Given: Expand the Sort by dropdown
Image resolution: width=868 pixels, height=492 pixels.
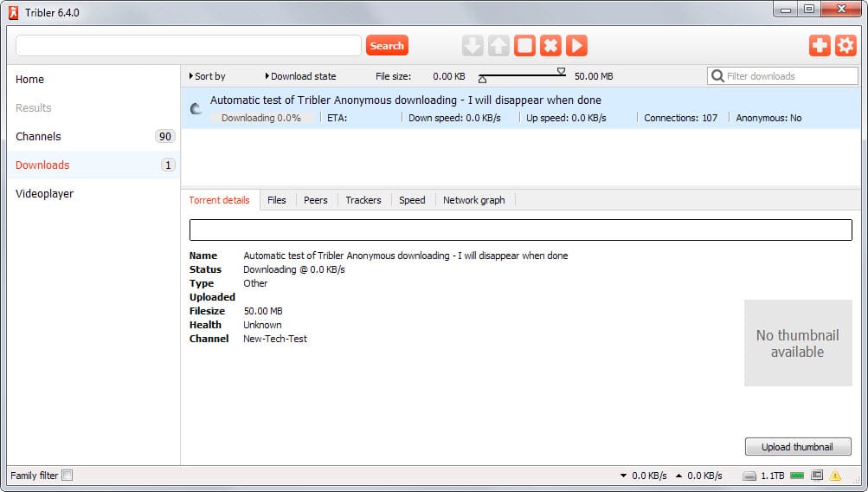Looking at the screenshot, I should point(207,76).
